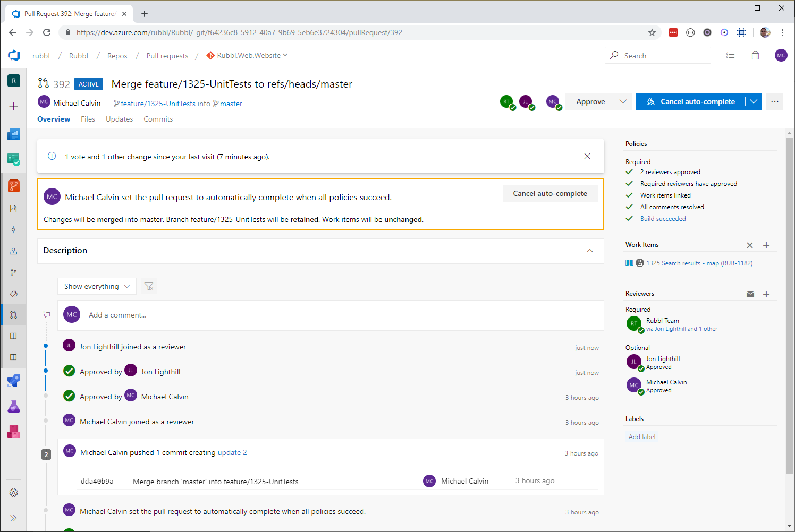
Task: Switch to the Commits tab
Action: point(158,119)
